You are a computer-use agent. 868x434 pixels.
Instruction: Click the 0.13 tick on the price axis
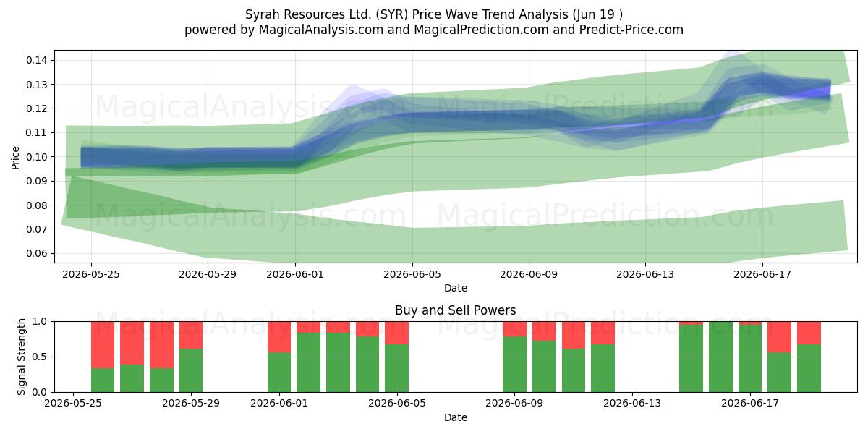pos(38,85)
